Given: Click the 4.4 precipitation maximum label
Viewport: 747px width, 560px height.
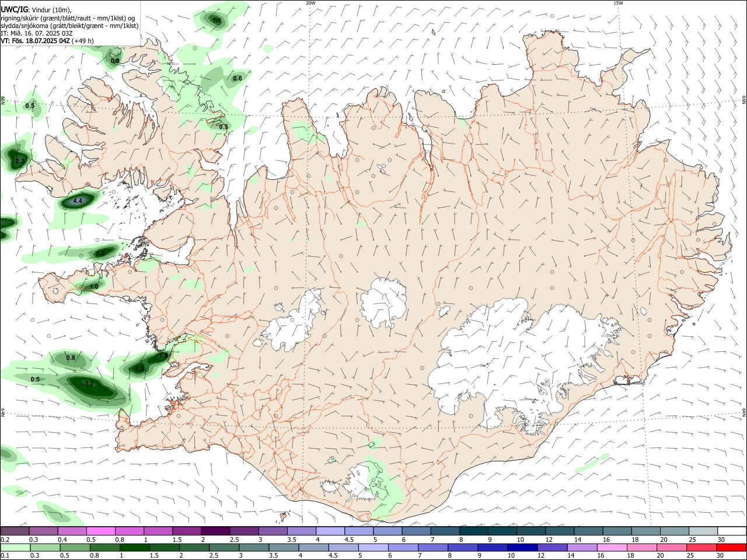Looking at the screenshot, I should 78,201.
